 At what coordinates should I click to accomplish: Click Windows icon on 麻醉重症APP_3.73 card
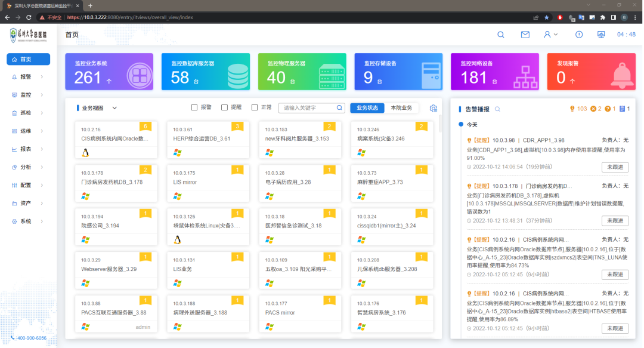point(361,196)
